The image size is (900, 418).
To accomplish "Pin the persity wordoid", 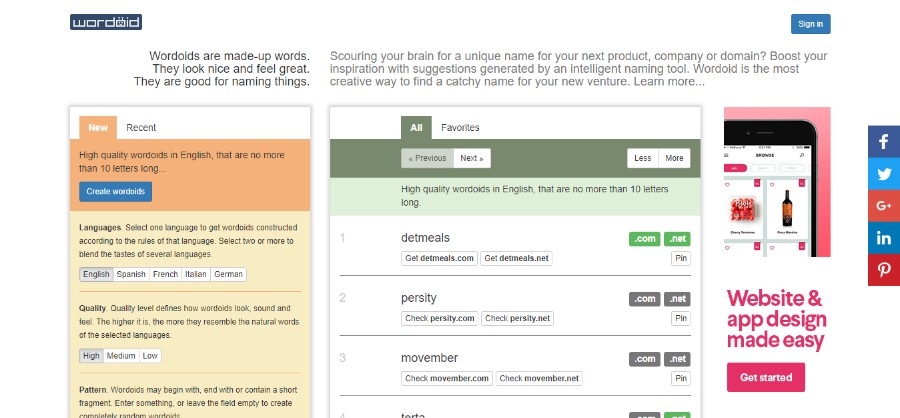I will tap(681, 318).
